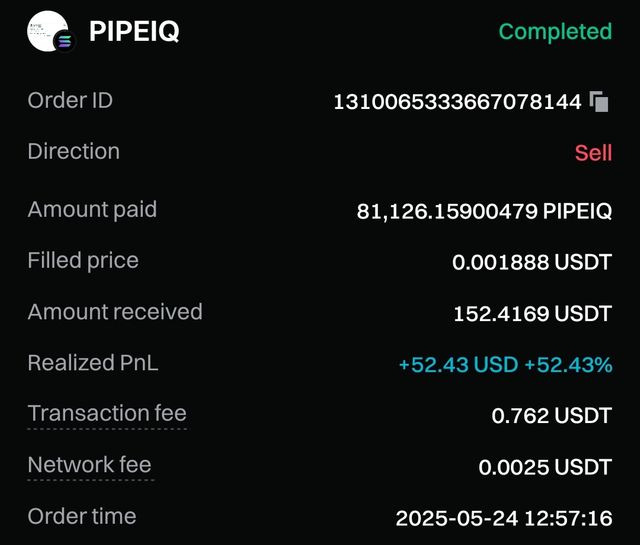Select the 0.762 USDT transaction fee value
Viewport: 640px width, 545px height.
[551, 416]
